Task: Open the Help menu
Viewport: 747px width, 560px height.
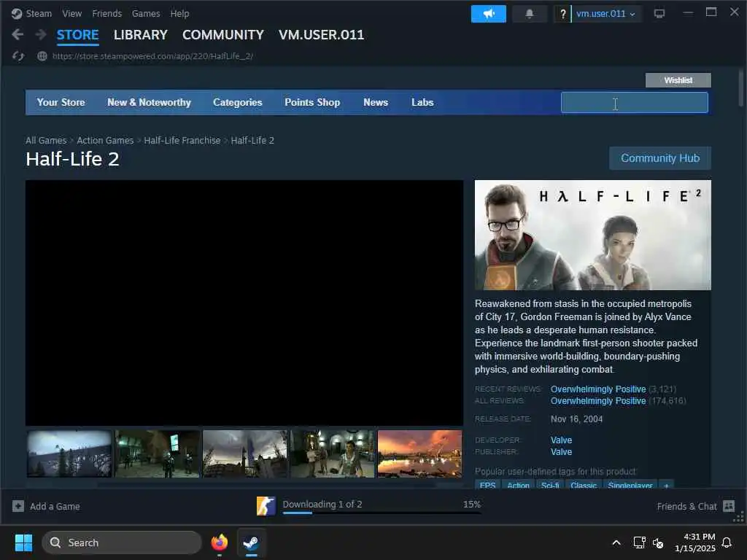Action: (179, 14)
